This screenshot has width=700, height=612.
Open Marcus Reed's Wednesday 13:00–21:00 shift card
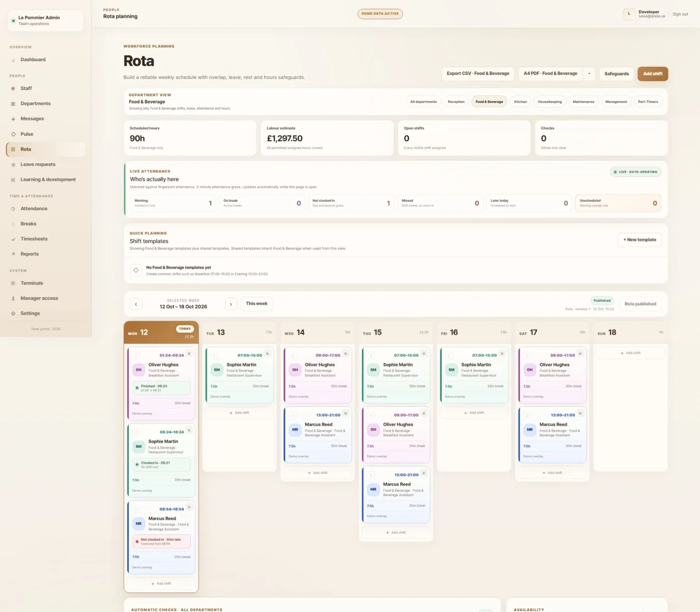click(x=317, y=434)
